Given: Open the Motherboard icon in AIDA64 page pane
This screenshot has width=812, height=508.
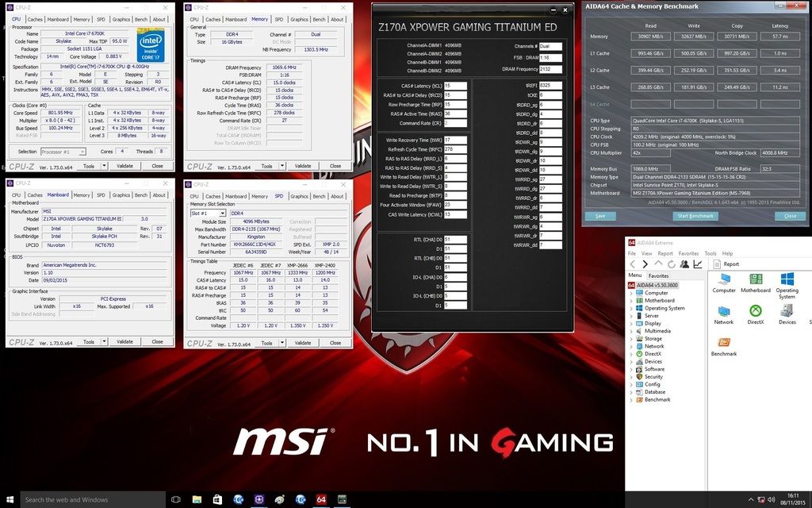Looking at the screenshot, I should [x=756, y=283].
